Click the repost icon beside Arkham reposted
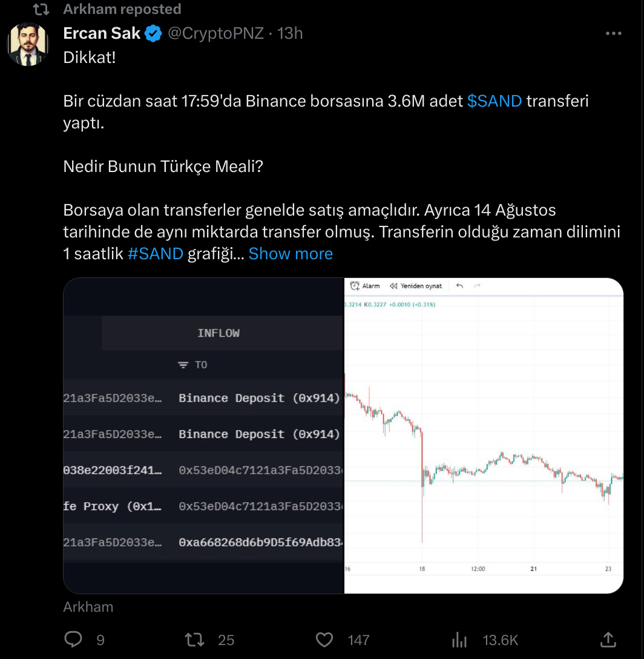Screen dimensions: 644x659 point(41,9)
